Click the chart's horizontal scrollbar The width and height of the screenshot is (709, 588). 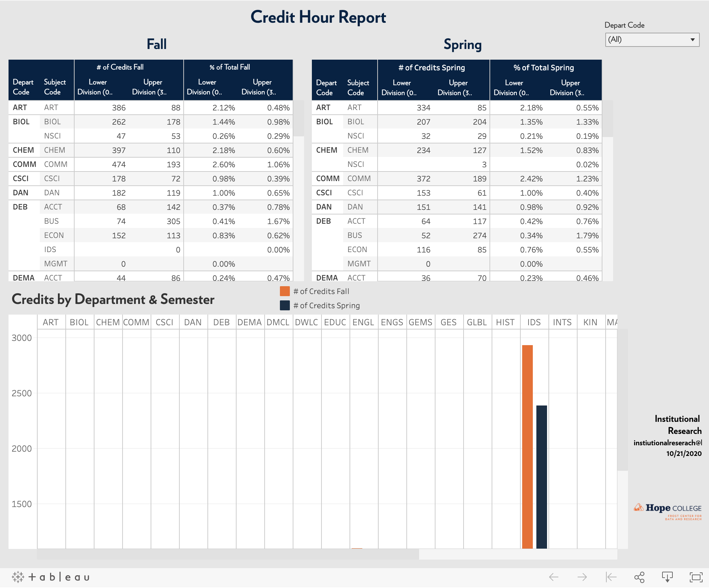pyautogui.click(x=227, y=554)
